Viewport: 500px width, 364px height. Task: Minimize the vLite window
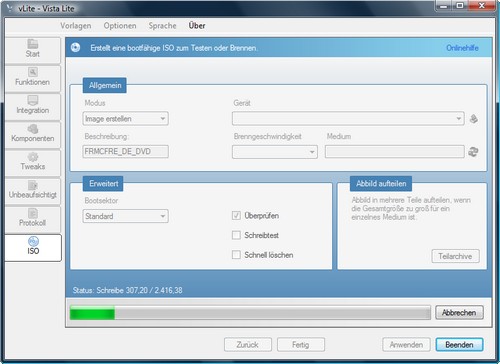[x=443, y=6]
